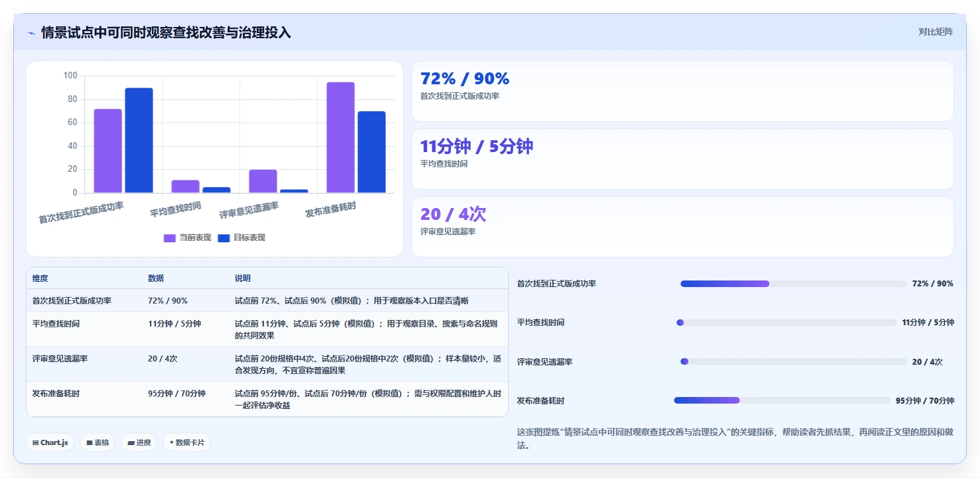980x478 pixels.
Task: Open the 72% / 90% stat card
Action: (683, 91)
